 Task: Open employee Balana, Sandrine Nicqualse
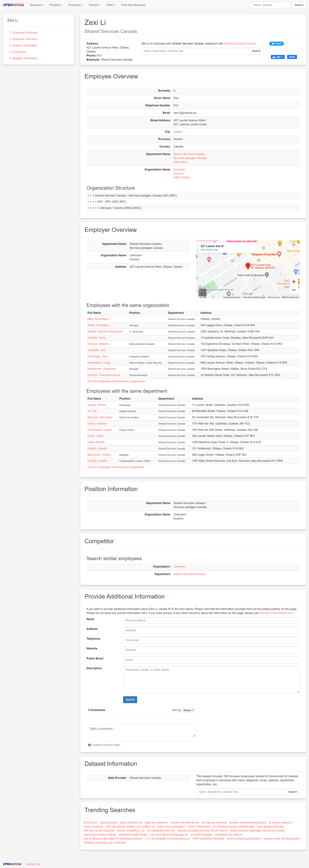pos(105,331)
